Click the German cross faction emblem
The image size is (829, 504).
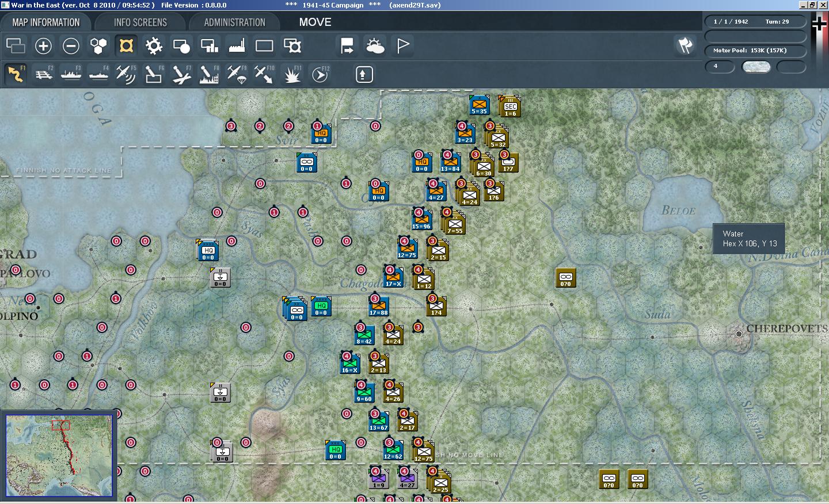(x=819, y=23)
